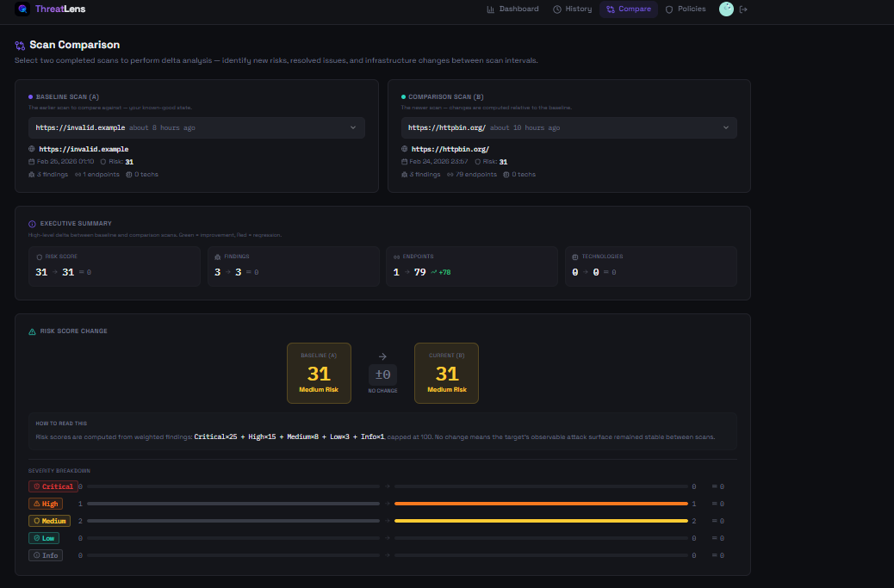Click the Findings card bug icon
The image size is (894, 588).
tap(217, 257)
